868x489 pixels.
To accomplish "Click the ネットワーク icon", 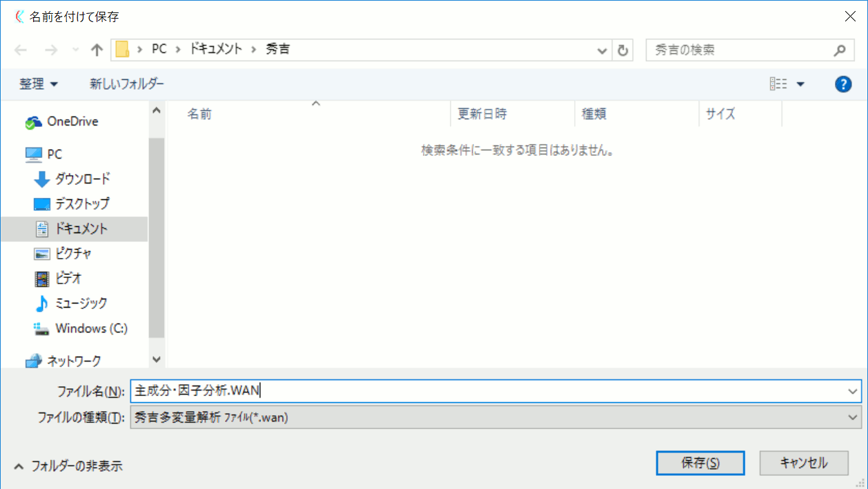I will (x=33, y=361).
